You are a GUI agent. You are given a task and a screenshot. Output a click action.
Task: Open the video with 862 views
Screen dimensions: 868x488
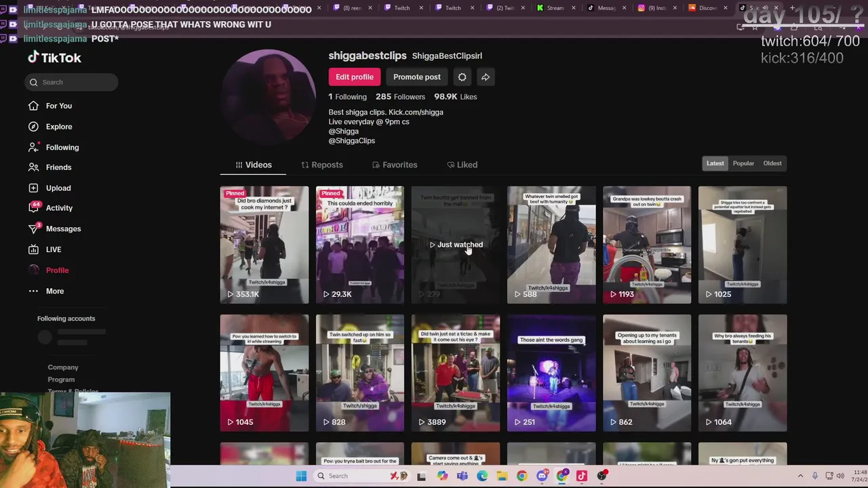[x=647, y=373]
